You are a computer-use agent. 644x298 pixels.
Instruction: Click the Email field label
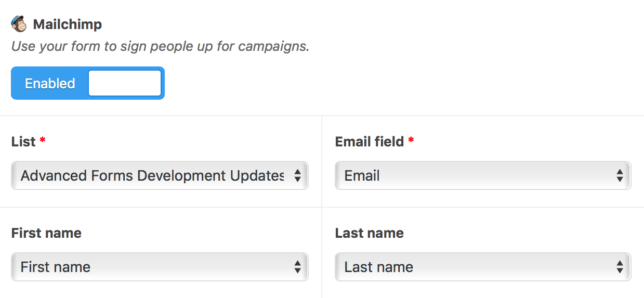[370, 142]
